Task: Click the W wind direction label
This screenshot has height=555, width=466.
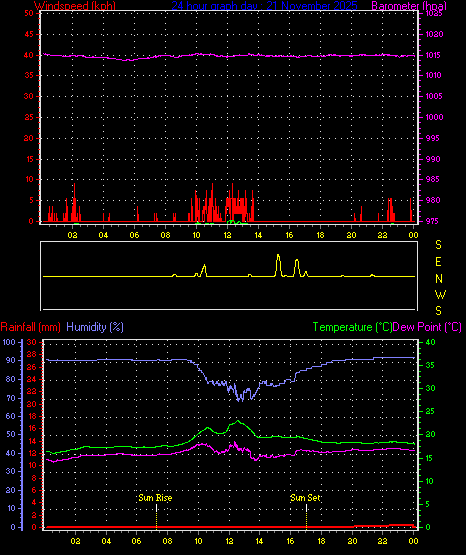Action: pos(440,294)
